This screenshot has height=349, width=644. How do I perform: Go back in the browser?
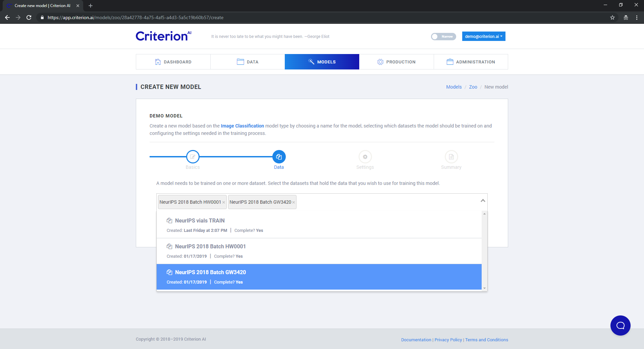pyautogui.click(x=7, y=17)
